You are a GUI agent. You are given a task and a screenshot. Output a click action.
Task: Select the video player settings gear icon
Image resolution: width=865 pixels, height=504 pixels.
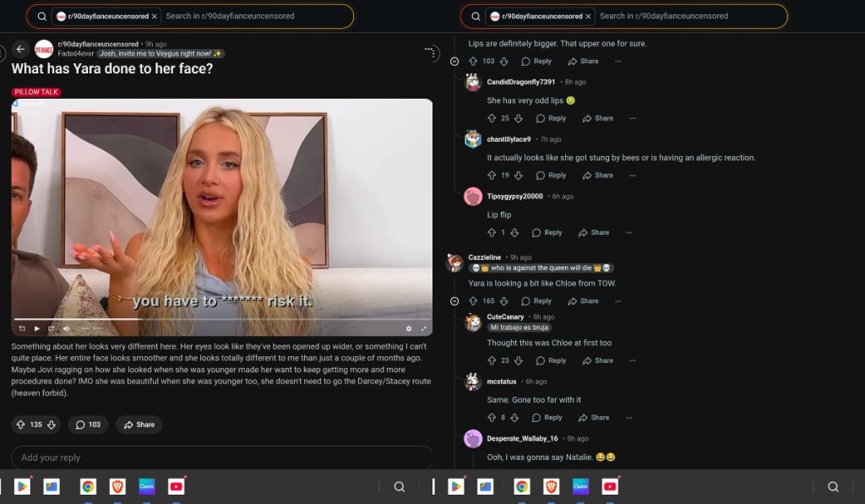click(x=410, y=328)
